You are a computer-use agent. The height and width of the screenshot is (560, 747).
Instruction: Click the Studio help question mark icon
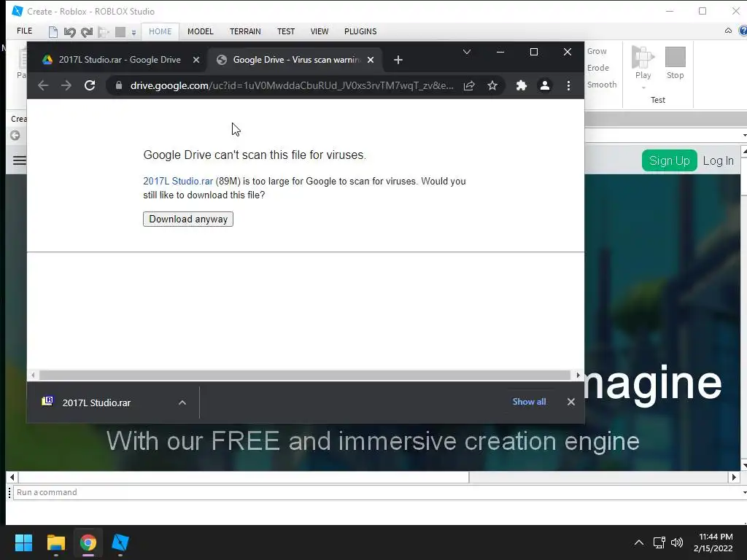[742, 31]
